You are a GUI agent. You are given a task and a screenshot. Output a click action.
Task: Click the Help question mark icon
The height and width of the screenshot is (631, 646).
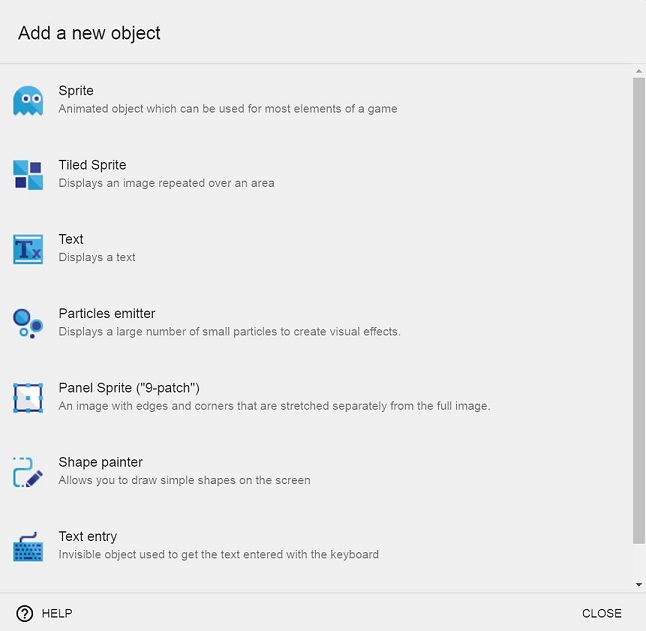coord(25,613)
